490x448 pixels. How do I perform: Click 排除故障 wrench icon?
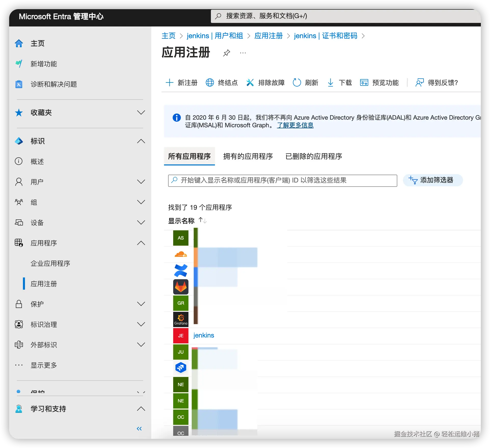250,82
